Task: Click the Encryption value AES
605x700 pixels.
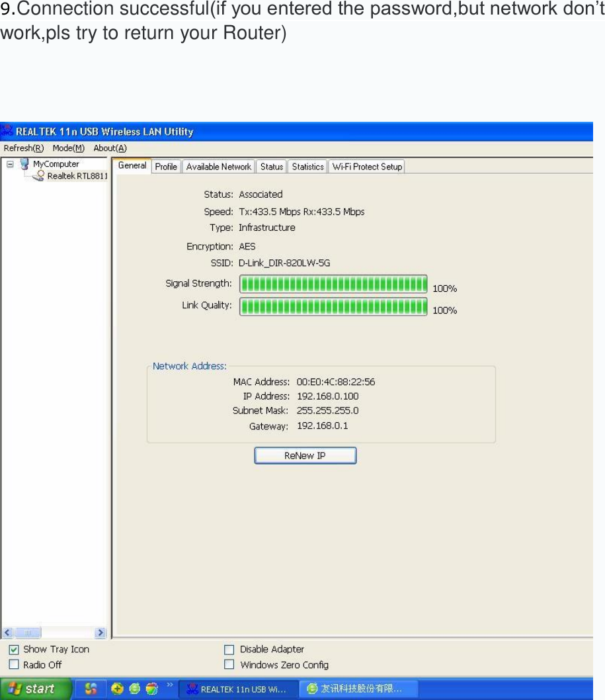Action: (x=247, y=246)
